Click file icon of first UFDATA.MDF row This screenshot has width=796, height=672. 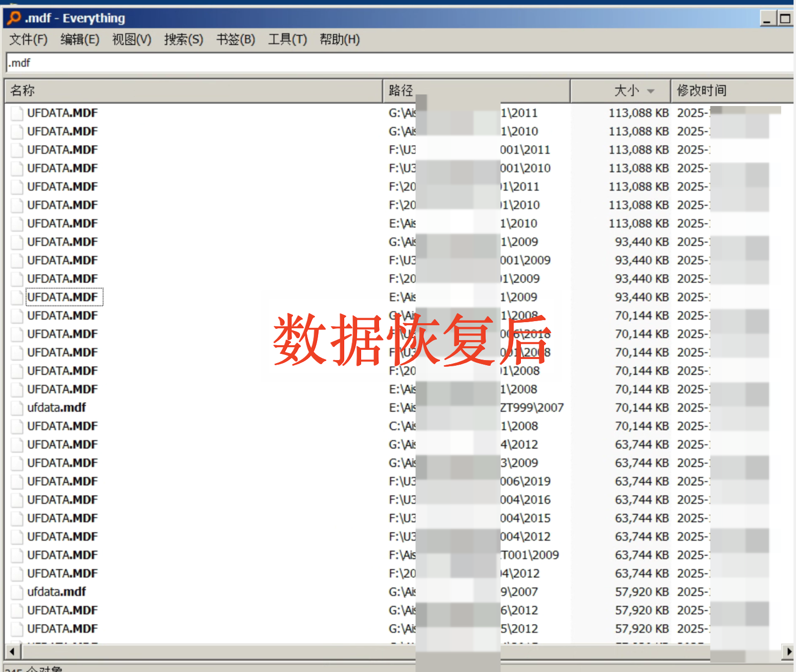(x=17, y=113)
